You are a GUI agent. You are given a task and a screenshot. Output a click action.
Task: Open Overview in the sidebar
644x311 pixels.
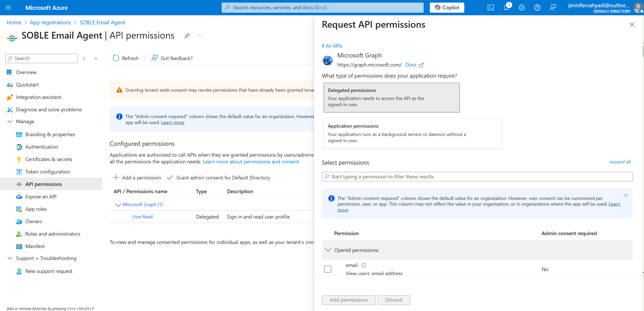26,72
